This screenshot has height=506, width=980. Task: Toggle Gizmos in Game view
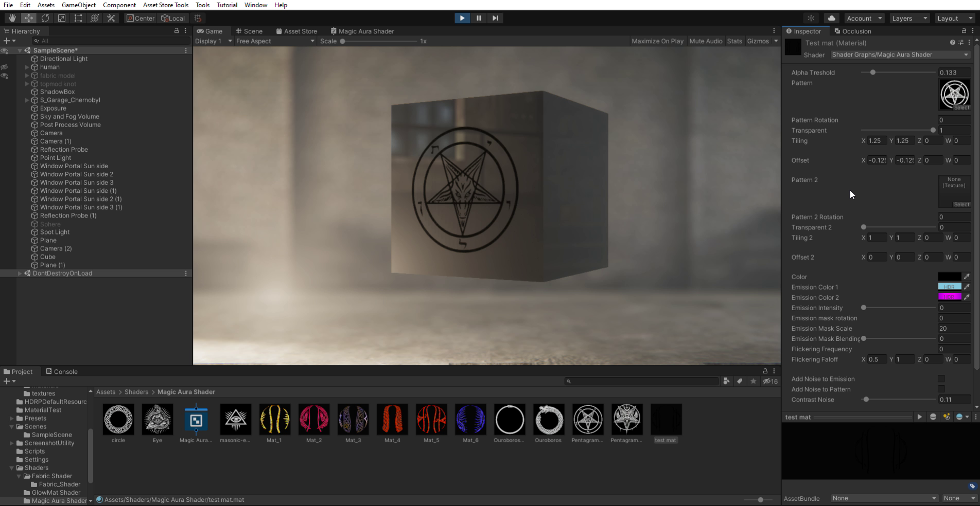click(x=758, y=41)
